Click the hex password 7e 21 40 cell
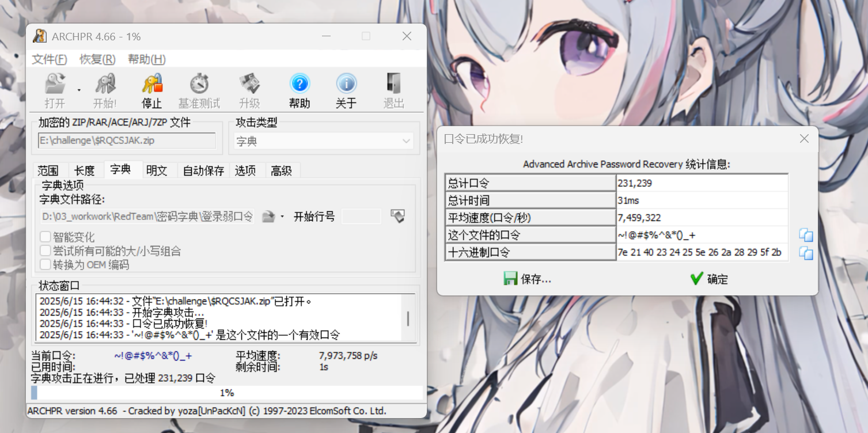This screenshot has width=868, height=433. pos(702,252)
